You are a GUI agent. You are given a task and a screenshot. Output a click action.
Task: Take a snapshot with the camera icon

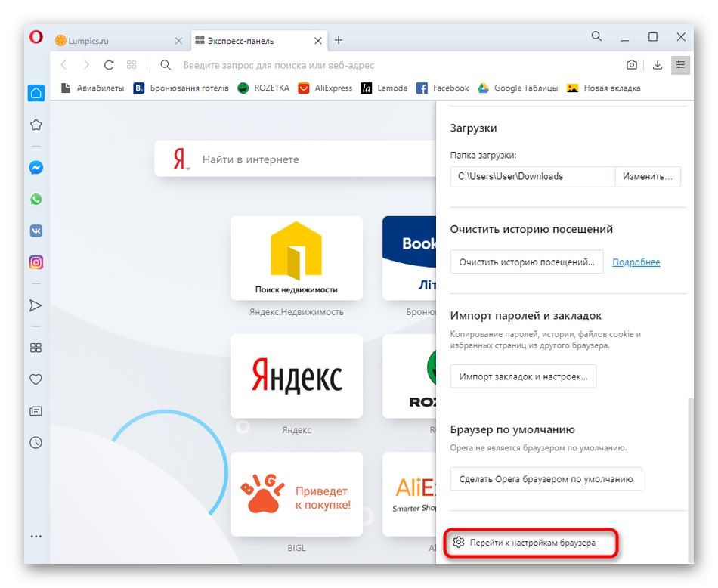[631, 65]
